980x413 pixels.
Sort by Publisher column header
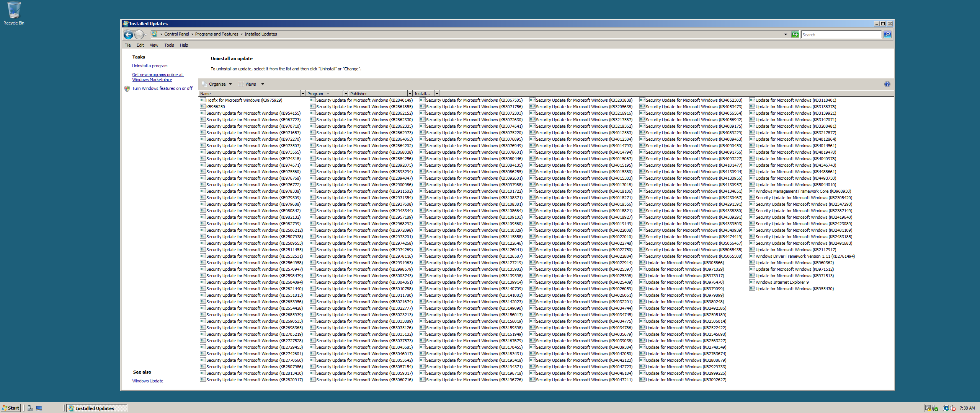378,94
